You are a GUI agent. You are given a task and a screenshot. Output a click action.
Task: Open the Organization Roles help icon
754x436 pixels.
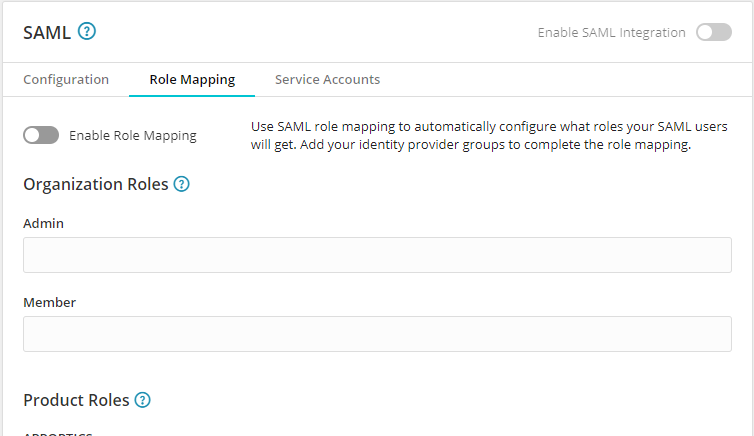pos(181,184)
